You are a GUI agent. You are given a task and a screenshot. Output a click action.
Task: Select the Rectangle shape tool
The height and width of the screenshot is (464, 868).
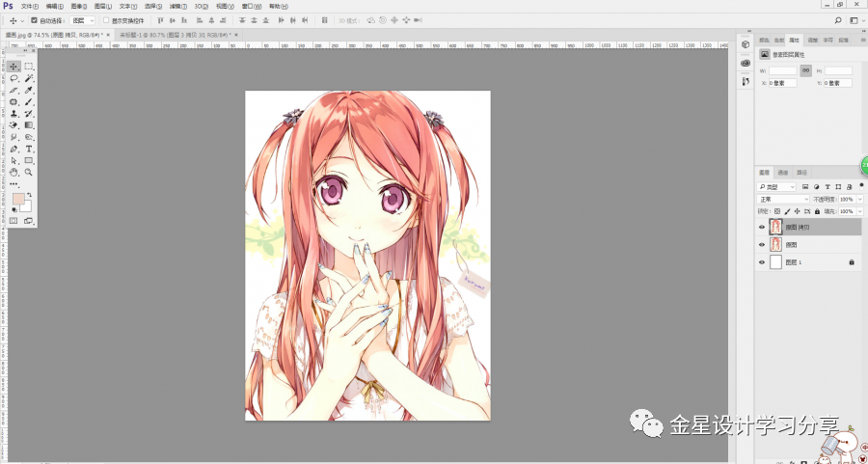click(29, 160)
